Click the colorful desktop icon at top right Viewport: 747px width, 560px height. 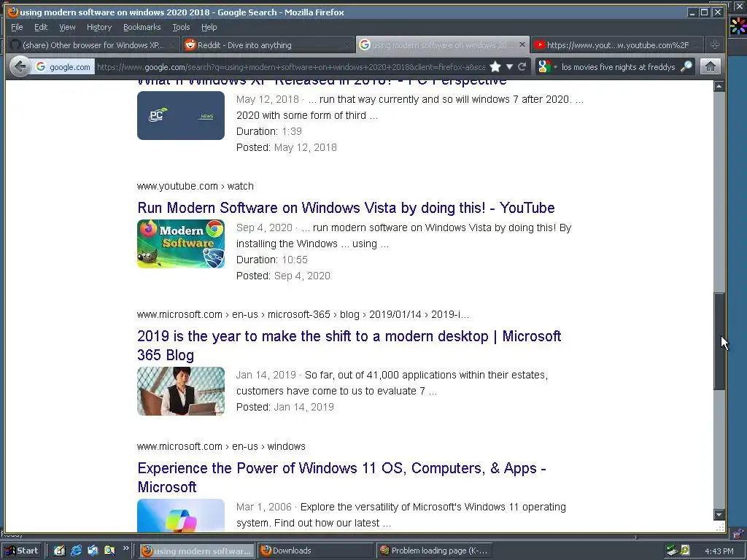pyautogui.click(x=738, y=26)
